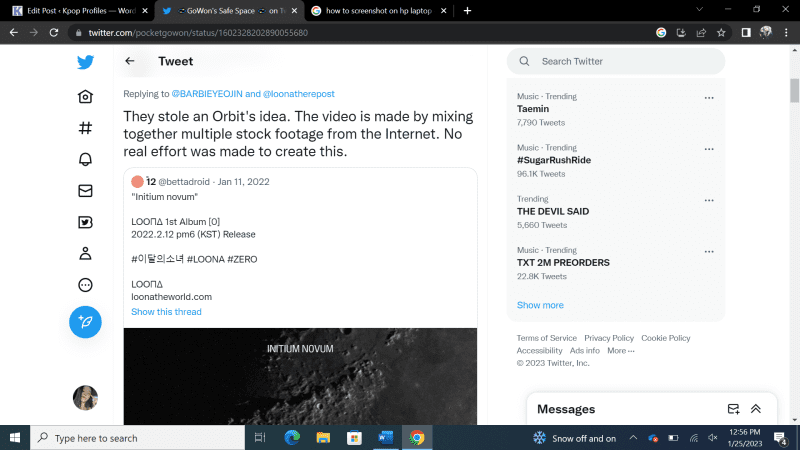This screenshot has width=800, height=450.
Task: Open Messages envelope icon in sidebar
Action: [x=85, y=191]
